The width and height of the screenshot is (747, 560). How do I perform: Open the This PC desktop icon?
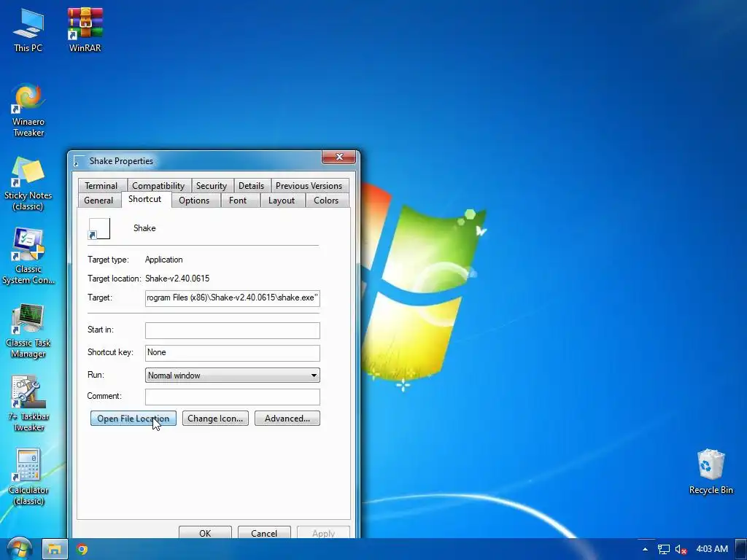[x=28, y=30]
